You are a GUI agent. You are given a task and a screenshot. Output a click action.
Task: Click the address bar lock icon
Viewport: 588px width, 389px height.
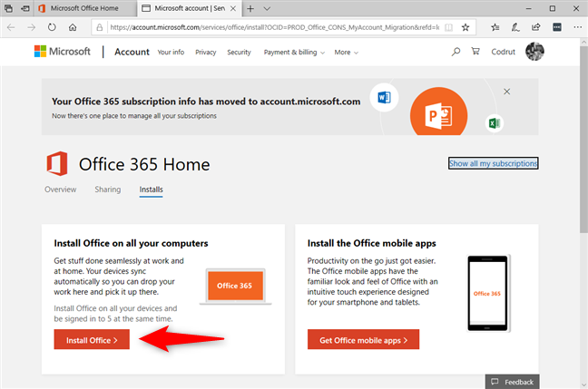100,27
